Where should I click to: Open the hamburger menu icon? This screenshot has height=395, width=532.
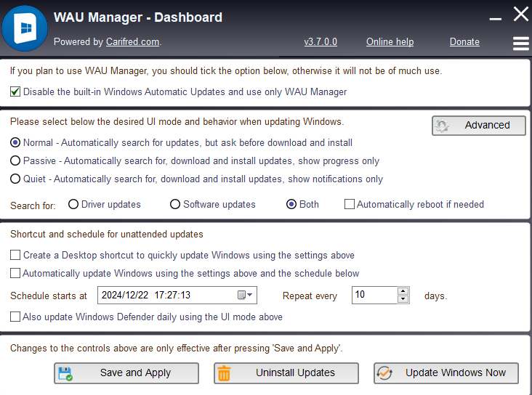(x=521, y=44)
